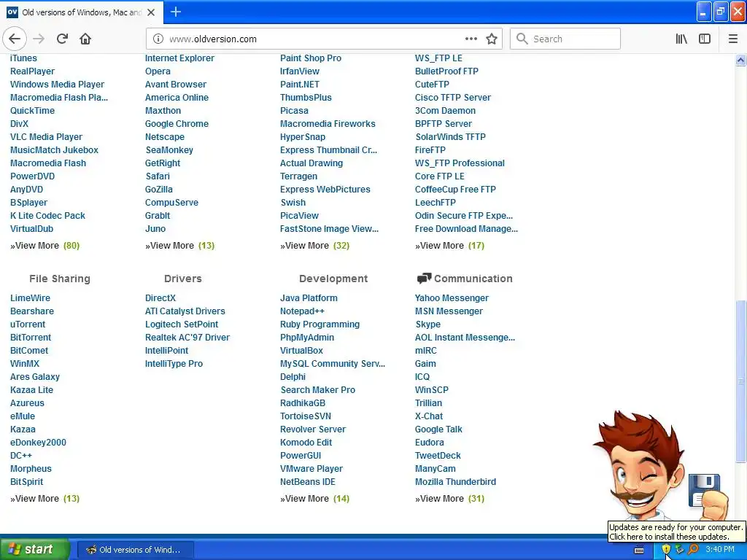Viewport: 747px width, 560px height.
Task: Click the Drivers heading
Action: pos(183,279)
